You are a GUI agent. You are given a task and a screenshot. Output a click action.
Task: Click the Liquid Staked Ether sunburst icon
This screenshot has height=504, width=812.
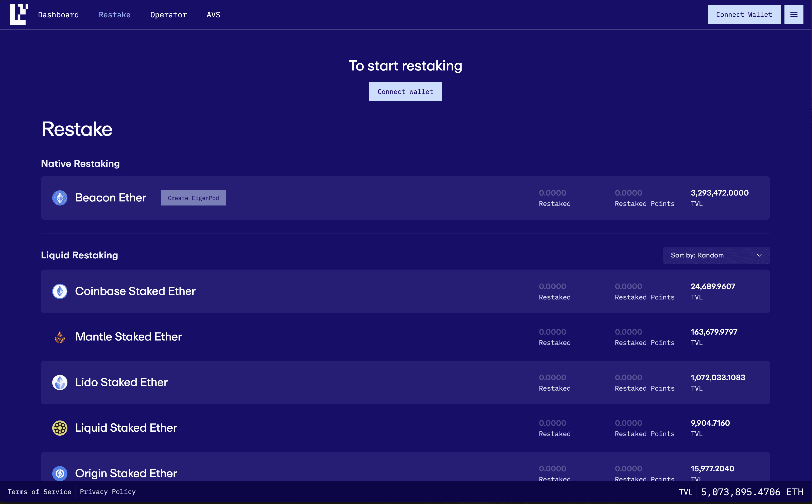60,427
